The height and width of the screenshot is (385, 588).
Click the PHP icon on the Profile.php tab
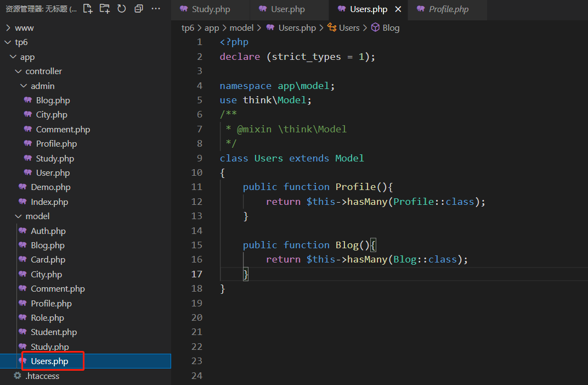[x=421, y=9]
